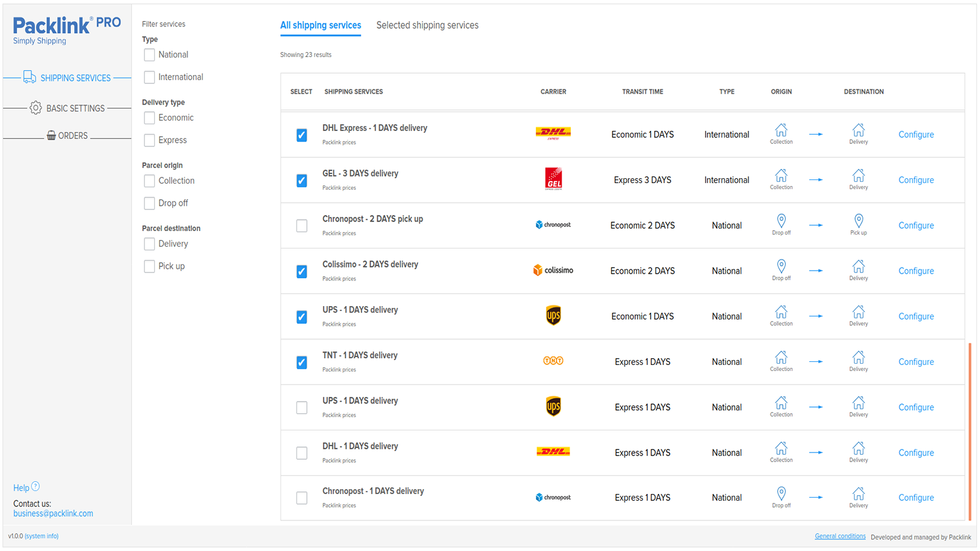
Task: Open Basic Settings using the gear icon
Action: pyautogui.click(x=36, y=108)
